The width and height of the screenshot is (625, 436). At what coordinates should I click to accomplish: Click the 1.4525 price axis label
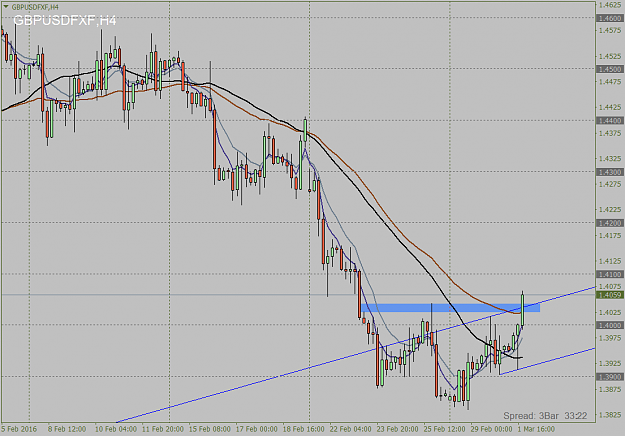point(610,56)
